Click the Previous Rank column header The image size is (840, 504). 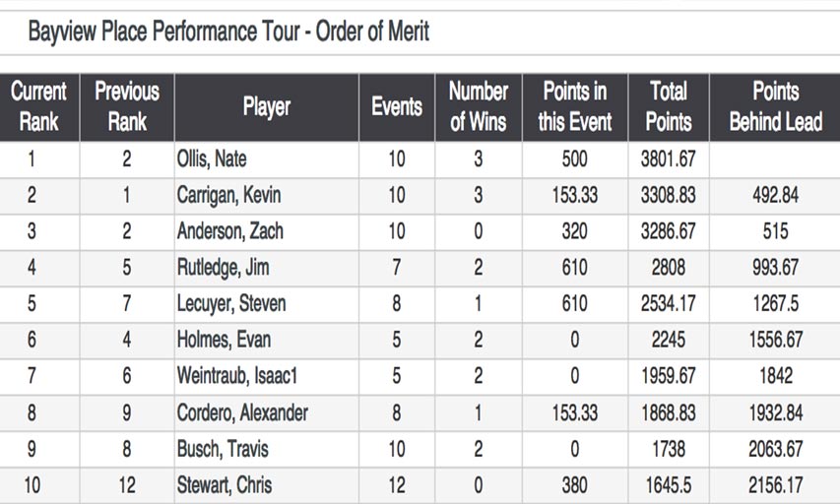pos(127,107)
